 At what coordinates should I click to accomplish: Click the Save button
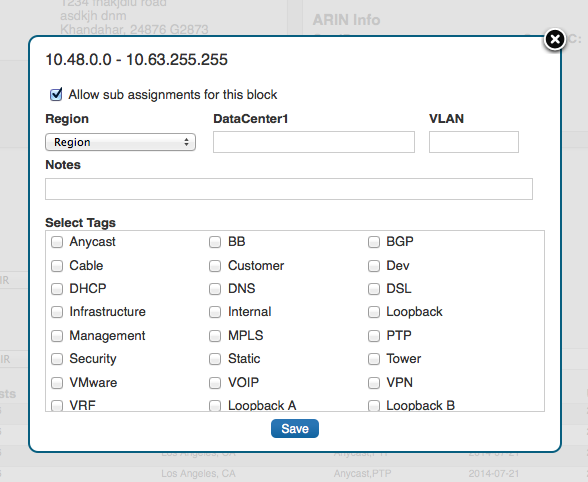coord(295,428)
